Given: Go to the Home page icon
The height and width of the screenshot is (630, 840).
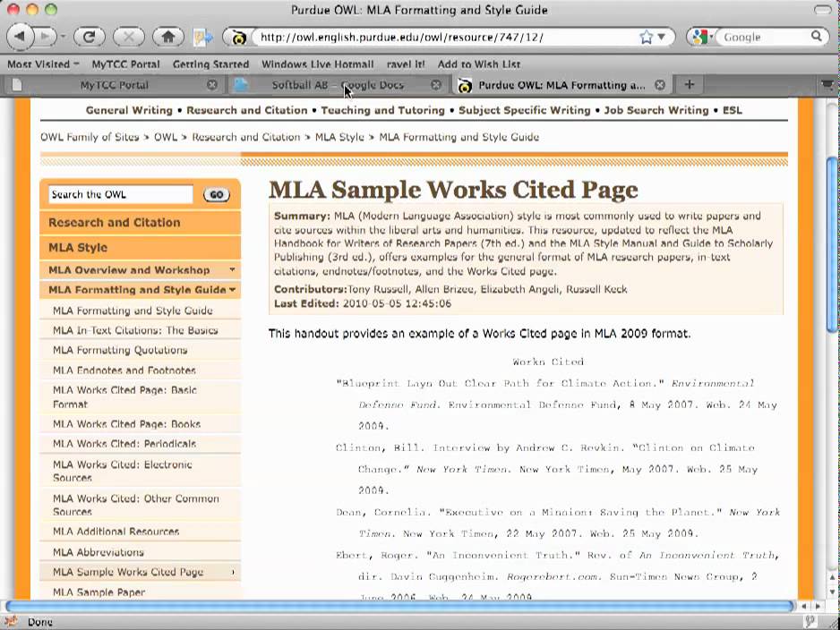Looking at the screenshot, I should click(x=167, y=37).
